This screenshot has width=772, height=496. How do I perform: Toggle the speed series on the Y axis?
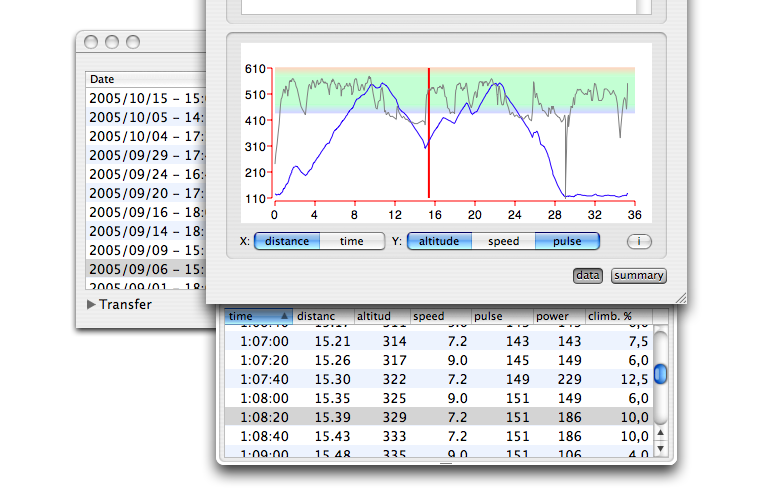pos(503,241)
